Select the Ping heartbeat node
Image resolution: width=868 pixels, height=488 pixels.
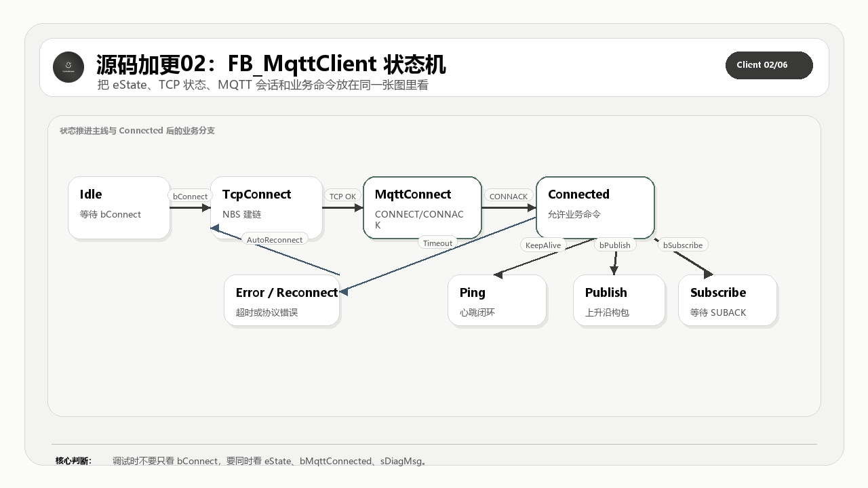497,300
